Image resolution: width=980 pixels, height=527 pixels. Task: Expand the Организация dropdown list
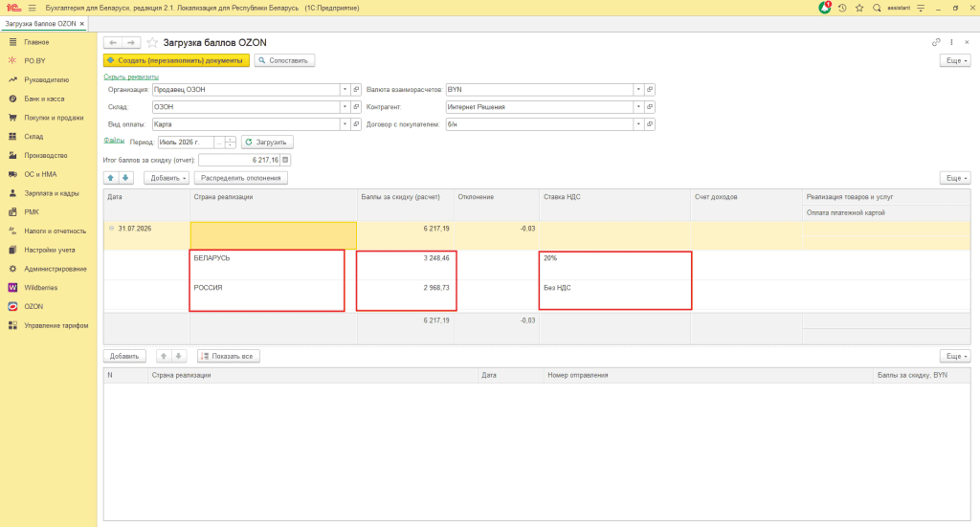[345, 89]
